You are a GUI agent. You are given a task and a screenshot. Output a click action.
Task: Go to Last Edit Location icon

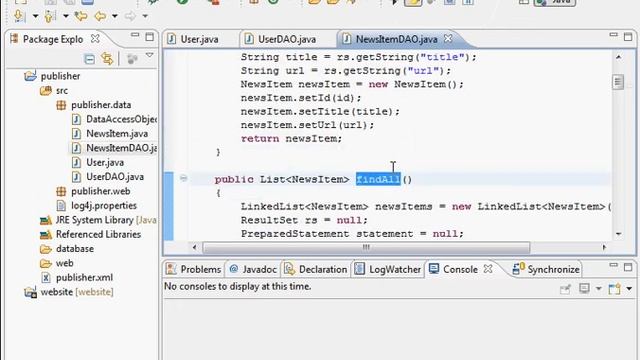81,16
